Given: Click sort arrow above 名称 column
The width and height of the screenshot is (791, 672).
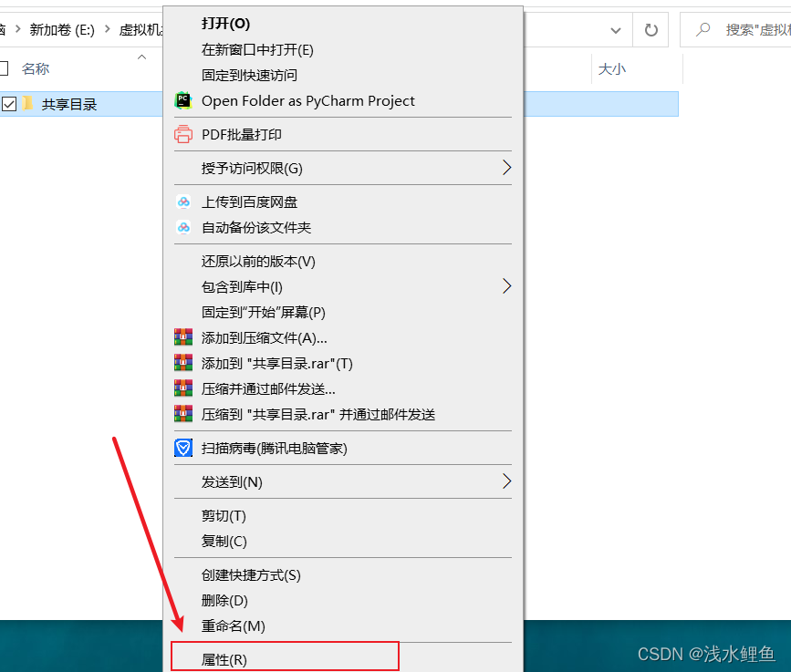Looking at the screenshot, I should (x=141, y=57).
